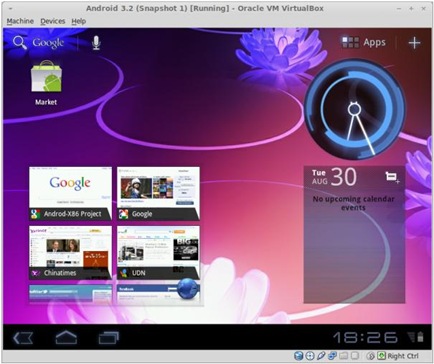Tap the battery and signal status icon
This screenshot has width=434, height=364.
416,337
